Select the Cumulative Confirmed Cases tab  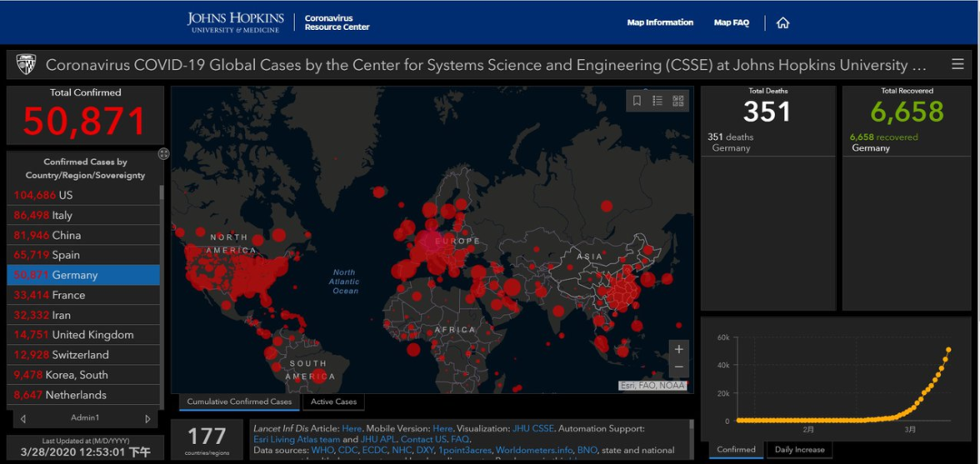(x=240, y=401)
